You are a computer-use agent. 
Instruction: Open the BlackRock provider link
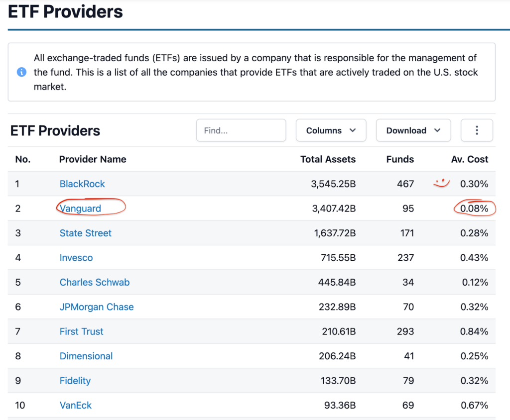(x=82, y=184)
